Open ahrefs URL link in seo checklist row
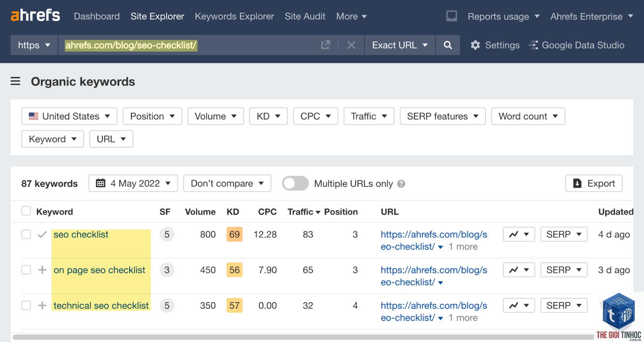Viewport: 644px width, 342px height. (434, 240)
